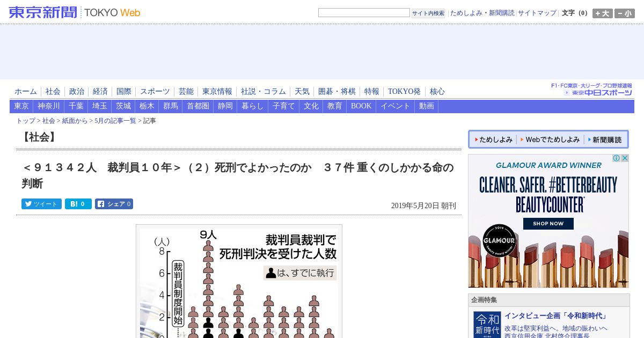Select the 東京 regional tab
The width and height of the screenshot is (644, 338).
point(21,106)
